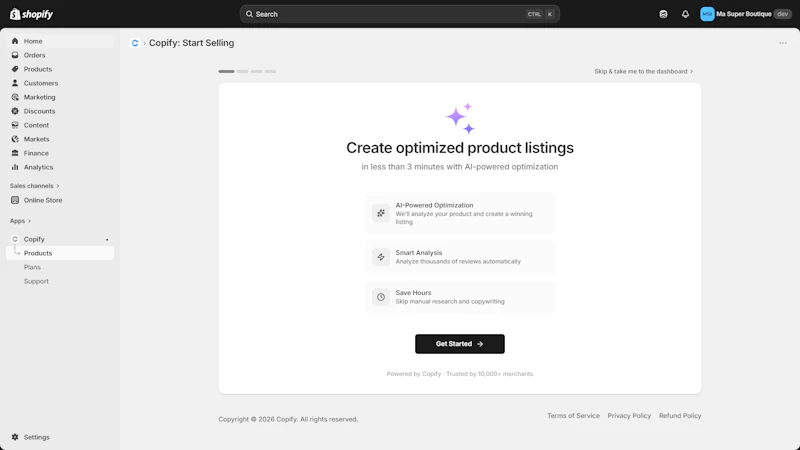Click the Shopify logo
Screen dimensions: 800x450
31,14
